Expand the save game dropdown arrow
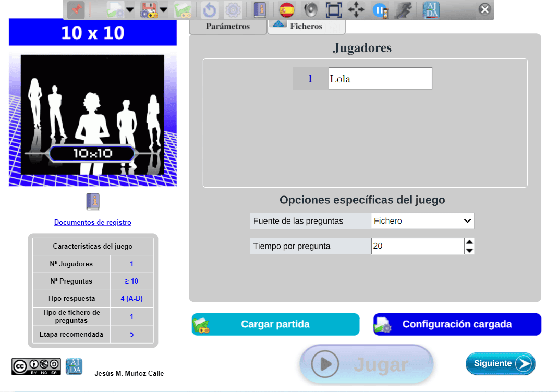558x392 pixels. point(164,10)
